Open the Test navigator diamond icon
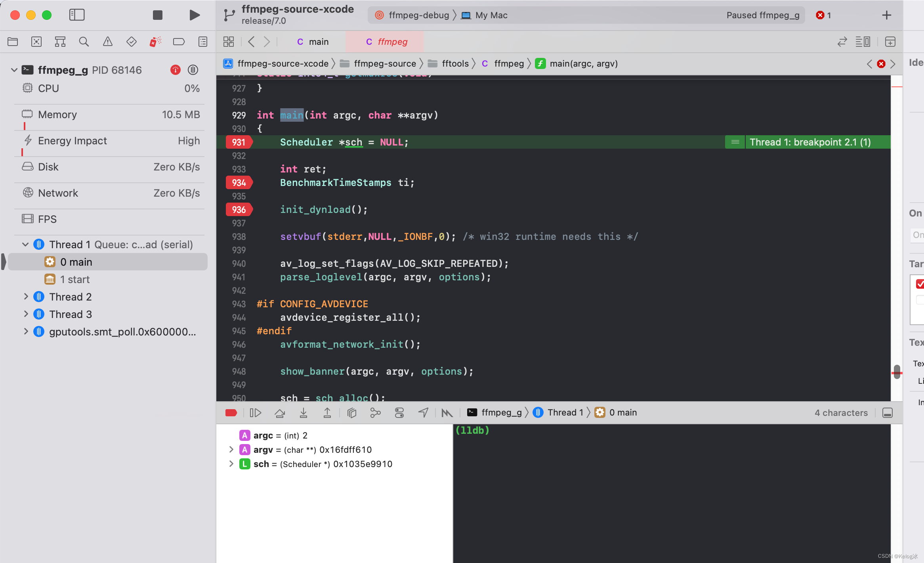 pos(132,42)
